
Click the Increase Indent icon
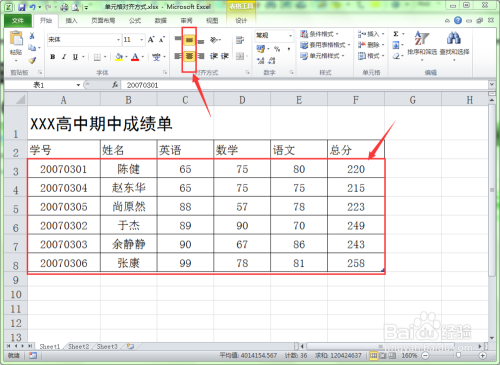pos(225,56)
